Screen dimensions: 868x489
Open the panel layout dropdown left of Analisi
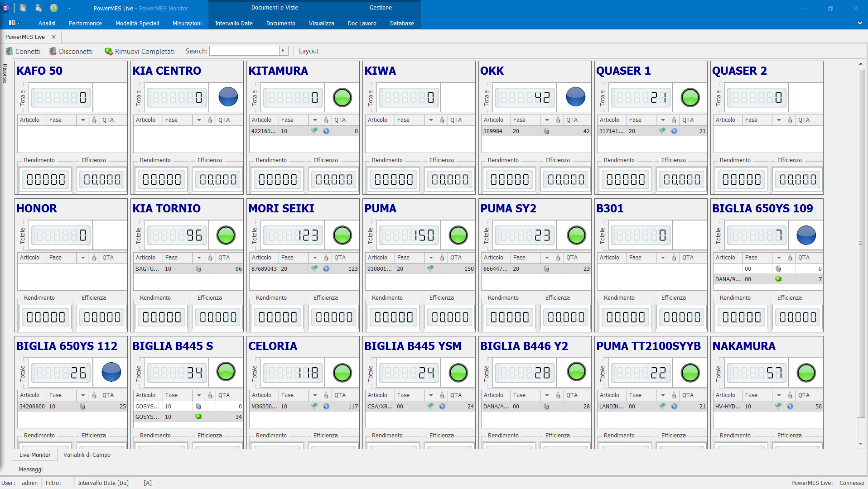click(x=14, y=23)
